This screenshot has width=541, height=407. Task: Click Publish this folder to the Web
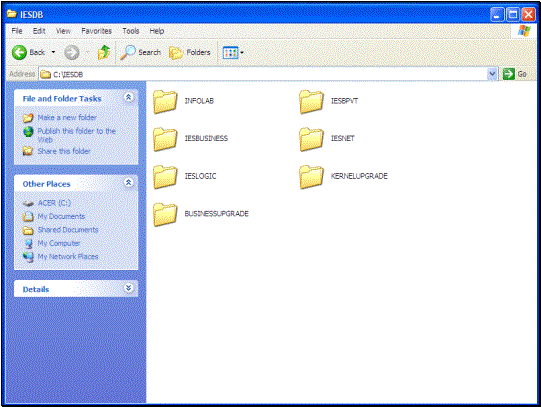(x=76, y=135)
